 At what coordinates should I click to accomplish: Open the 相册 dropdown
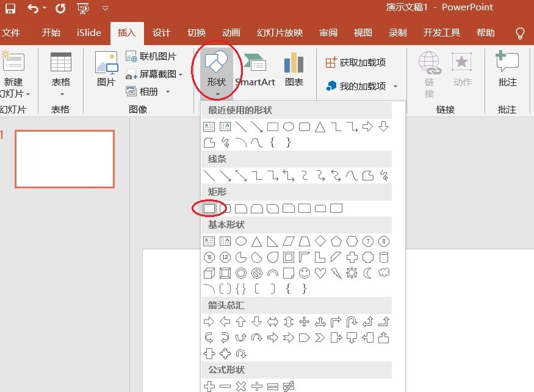(148, 91)
